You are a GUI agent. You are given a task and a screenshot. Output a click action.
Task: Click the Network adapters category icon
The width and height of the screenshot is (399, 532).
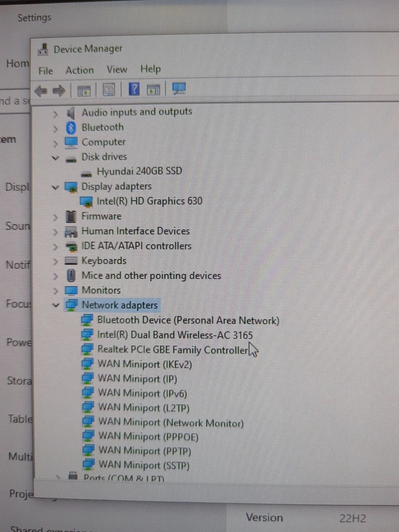[x=71, y=305]
